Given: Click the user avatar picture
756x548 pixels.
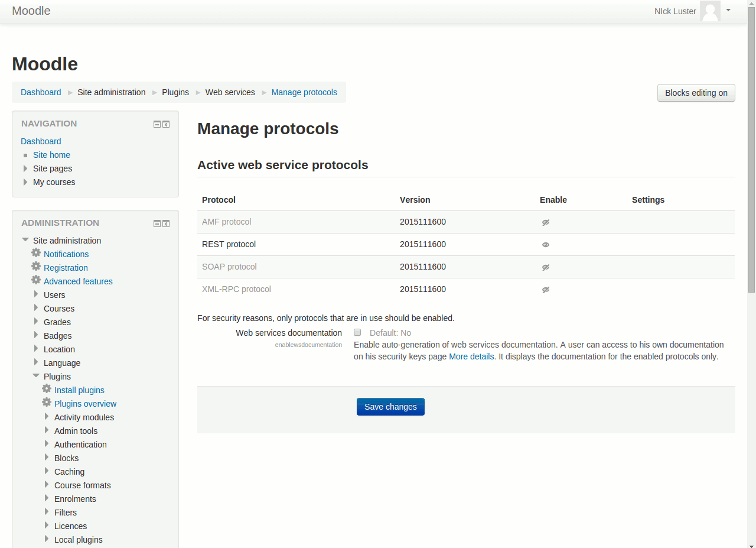Looking at the screenshot, I should pyautogui.click(x=710, y=11).
